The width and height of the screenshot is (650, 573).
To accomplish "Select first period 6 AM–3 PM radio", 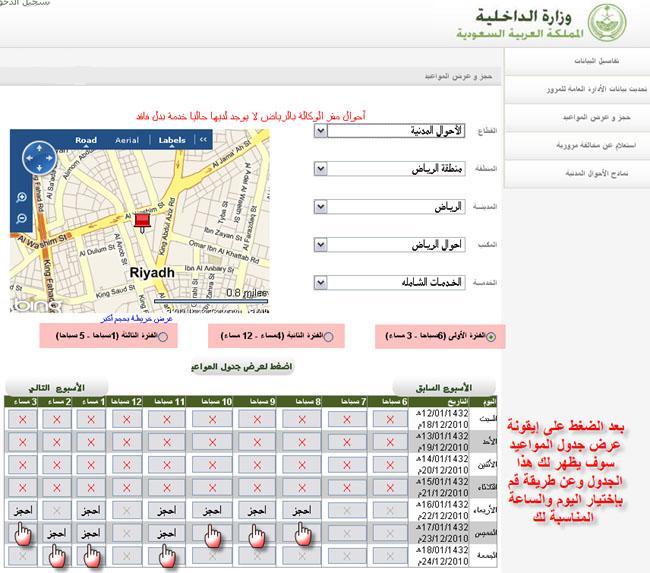I will 490,337.
